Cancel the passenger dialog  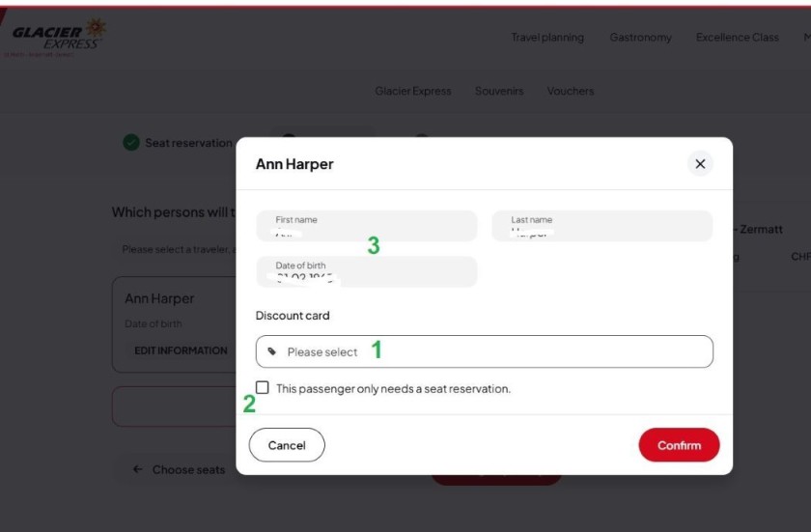pos(287,445)
